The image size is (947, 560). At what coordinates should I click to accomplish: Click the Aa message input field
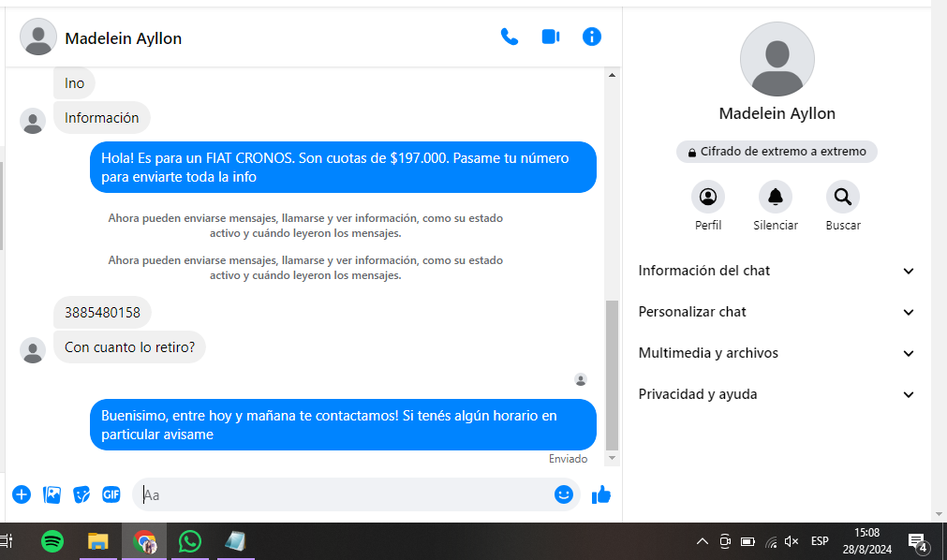(x=347, y=494)
